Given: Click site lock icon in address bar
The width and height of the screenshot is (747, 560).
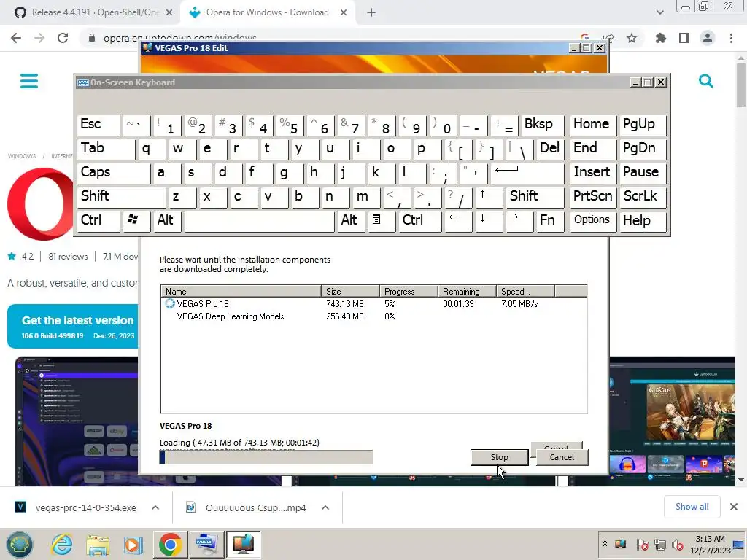Looking at the screenshot, I should tap(91, 38).
